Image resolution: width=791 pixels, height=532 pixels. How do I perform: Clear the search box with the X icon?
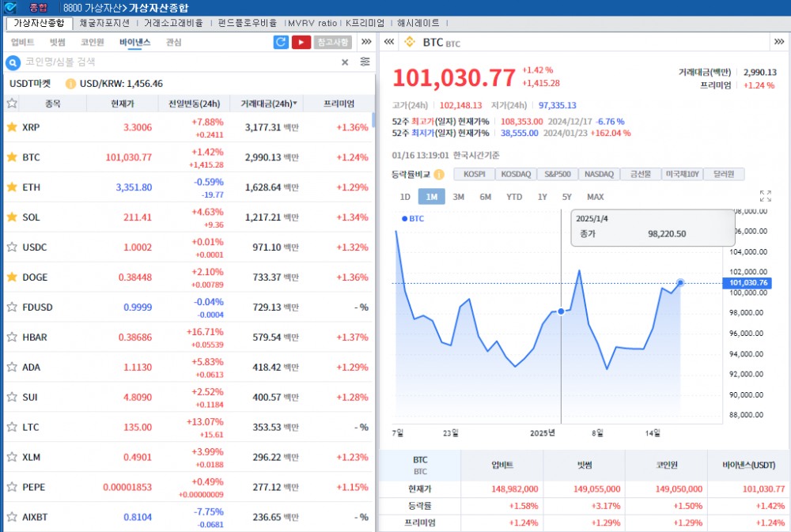[x=345, y=62]
